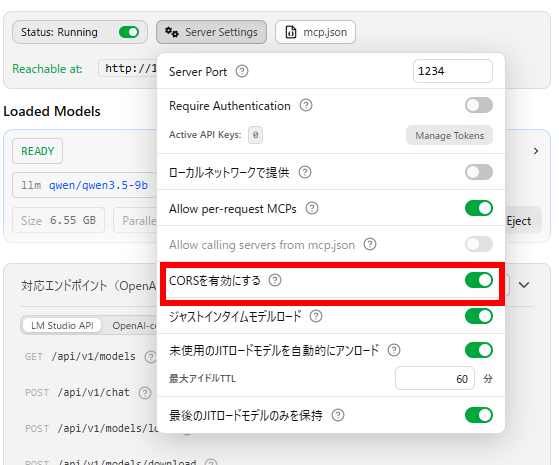Image resolution: width=559 pixels, height=465 pixels.
Task: Edit the Server Port field 1234
Action: tap(453, 71)
